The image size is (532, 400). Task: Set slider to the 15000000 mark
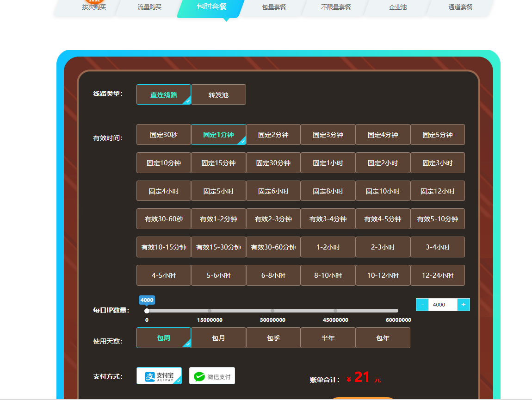(x=210, y=311)
